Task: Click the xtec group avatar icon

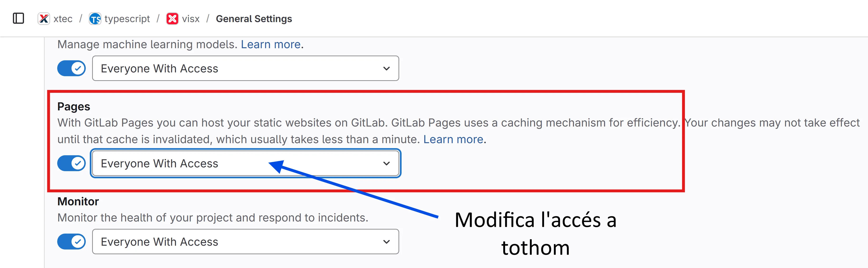Action: pos(44,19)
